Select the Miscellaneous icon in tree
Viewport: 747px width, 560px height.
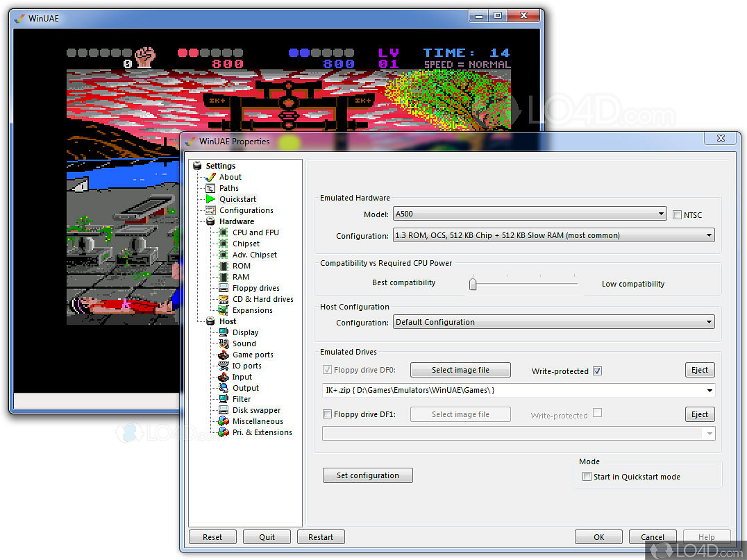224,421
